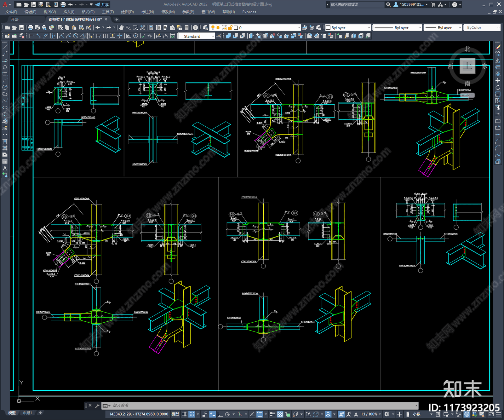The height and width of the screenshot is (420, 504).
Task: Toggle snap mode in status bar
Action: [192, 414]
